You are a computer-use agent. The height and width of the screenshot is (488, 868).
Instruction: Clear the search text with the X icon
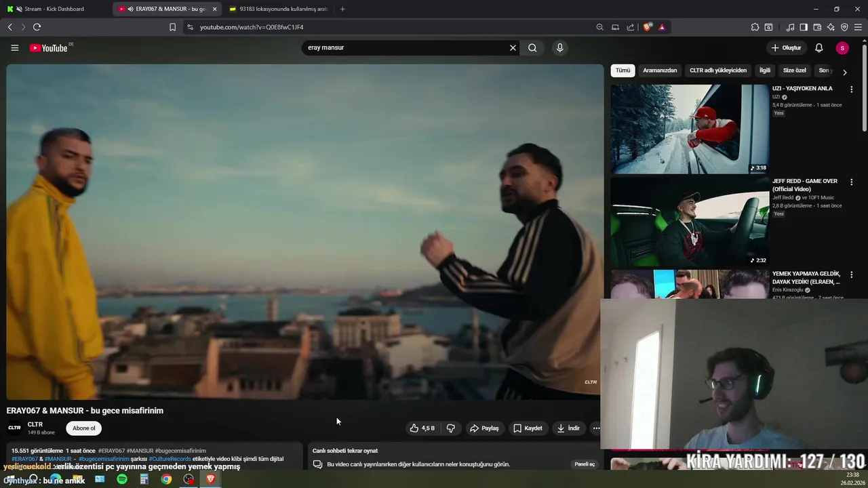(513, 48)
